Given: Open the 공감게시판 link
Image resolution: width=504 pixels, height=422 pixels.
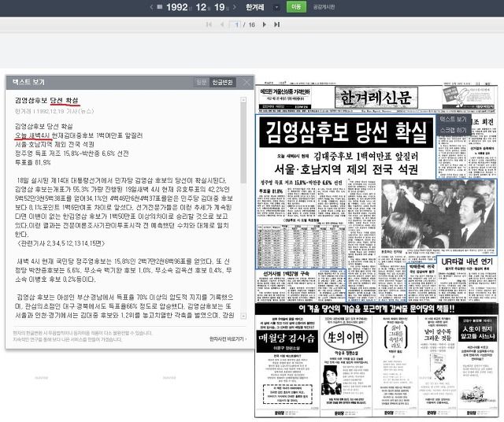Looking at the screenshot, I should [324, 7].
